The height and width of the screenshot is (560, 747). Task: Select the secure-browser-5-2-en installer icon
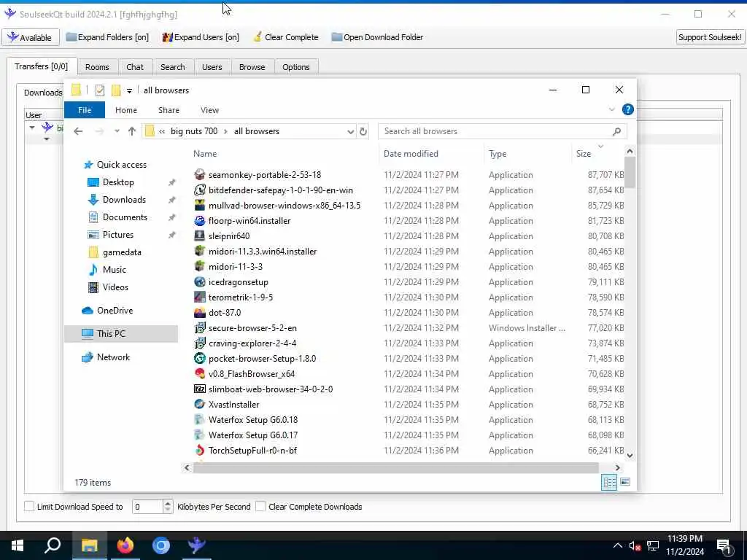point(200,327)
